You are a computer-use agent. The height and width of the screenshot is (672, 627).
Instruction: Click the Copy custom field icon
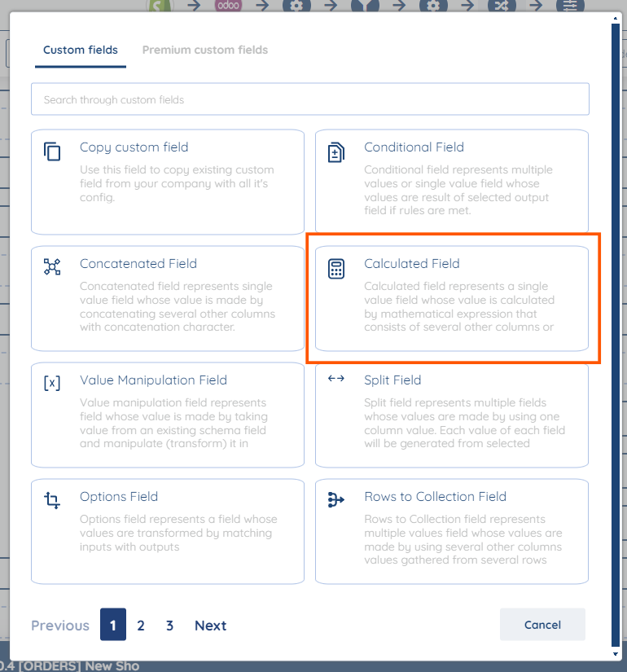[52, 152]
